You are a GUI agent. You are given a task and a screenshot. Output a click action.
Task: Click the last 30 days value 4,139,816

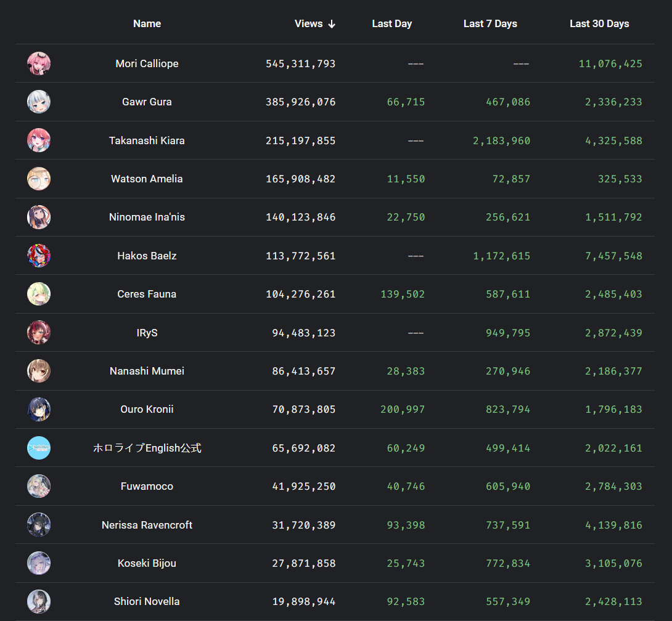tap(613, 525)
